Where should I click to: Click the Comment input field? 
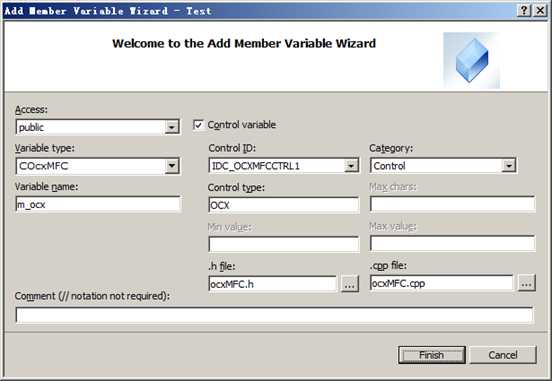point(275,315)
